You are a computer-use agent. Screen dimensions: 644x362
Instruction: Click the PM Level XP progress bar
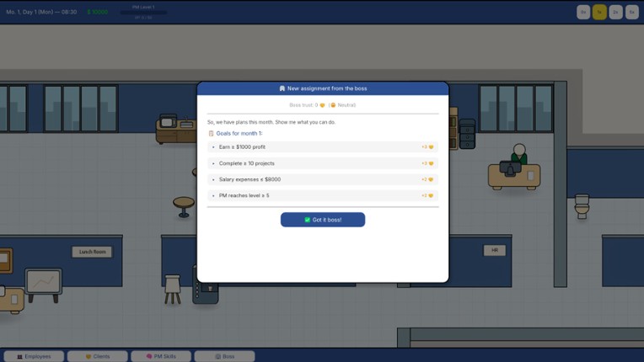click(143, 13)
